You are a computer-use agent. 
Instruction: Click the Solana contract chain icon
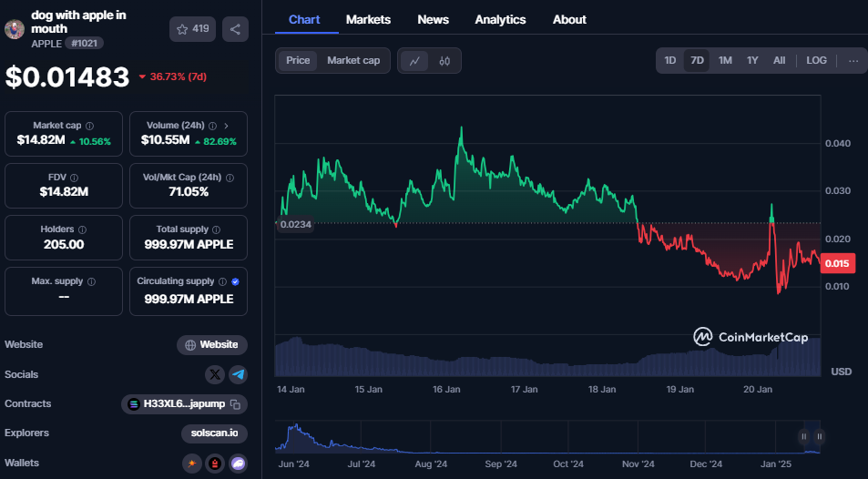click(x=133, y=404)
